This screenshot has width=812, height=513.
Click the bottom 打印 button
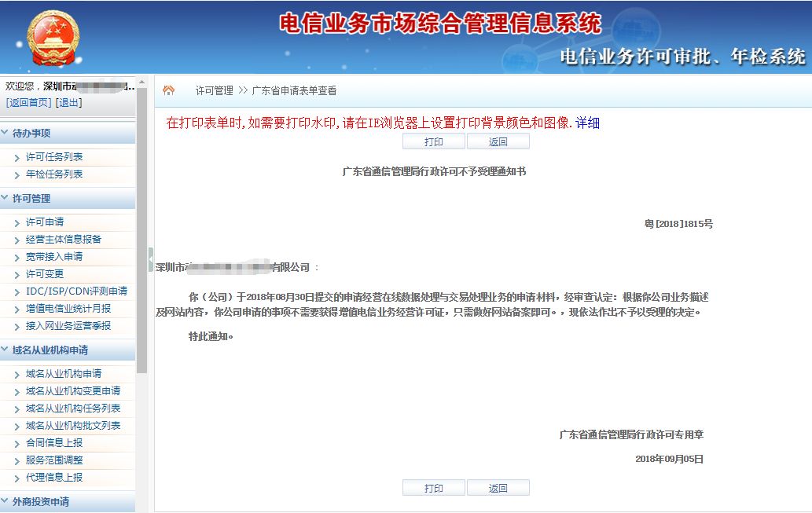click(433, 488)
